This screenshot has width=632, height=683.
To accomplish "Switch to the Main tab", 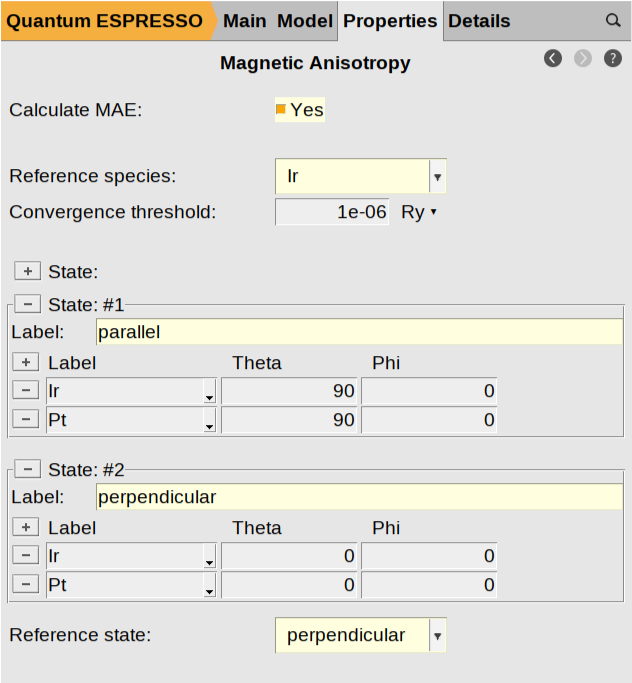I will (245, 21).
